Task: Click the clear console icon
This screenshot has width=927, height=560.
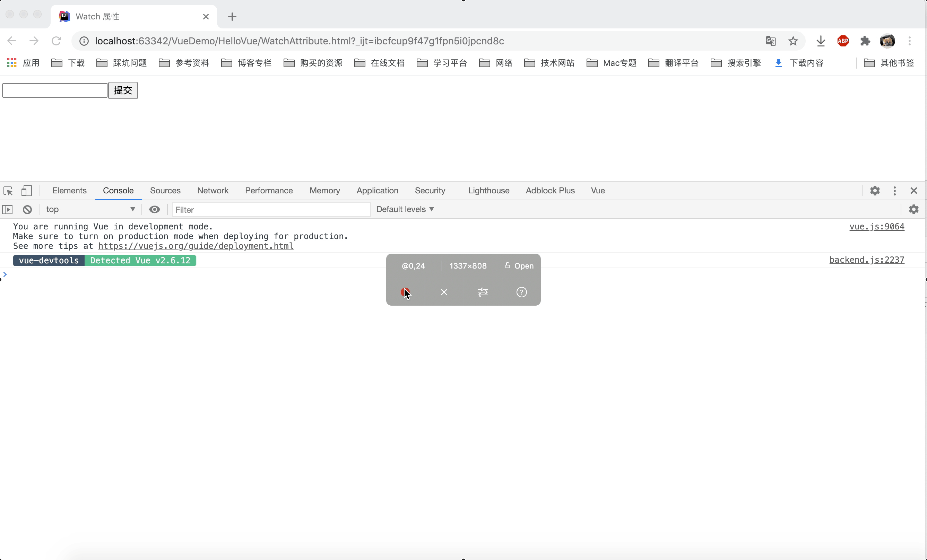Action: 27,210
